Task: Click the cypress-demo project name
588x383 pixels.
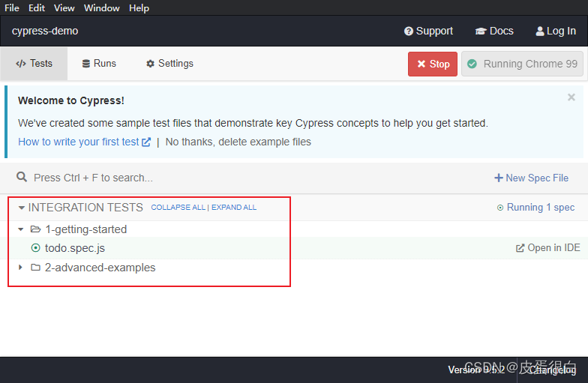Action: pyautogui.click(x=45, y=31)
